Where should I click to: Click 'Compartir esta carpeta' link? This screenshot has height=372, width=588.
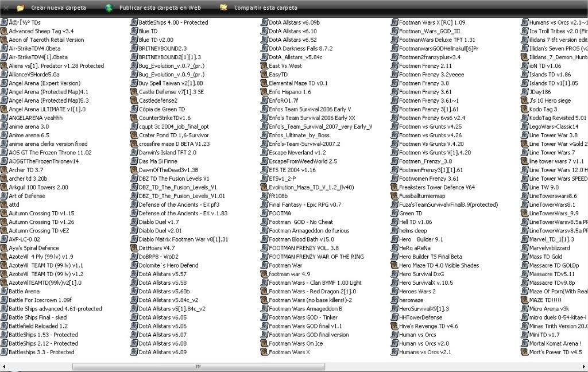[x=266, y=7]
